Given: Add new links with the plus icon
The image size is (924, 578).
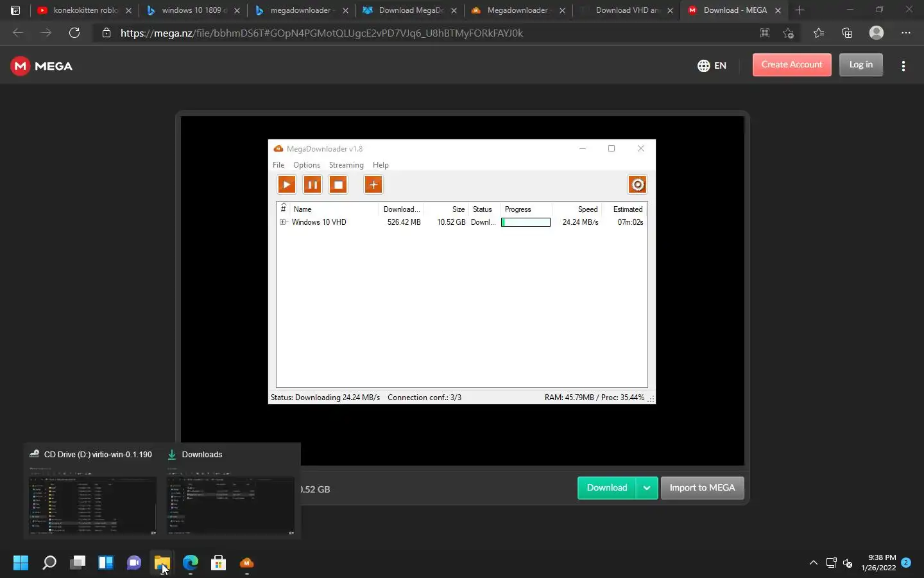Looking at the screenshot, I should [373, 185].
